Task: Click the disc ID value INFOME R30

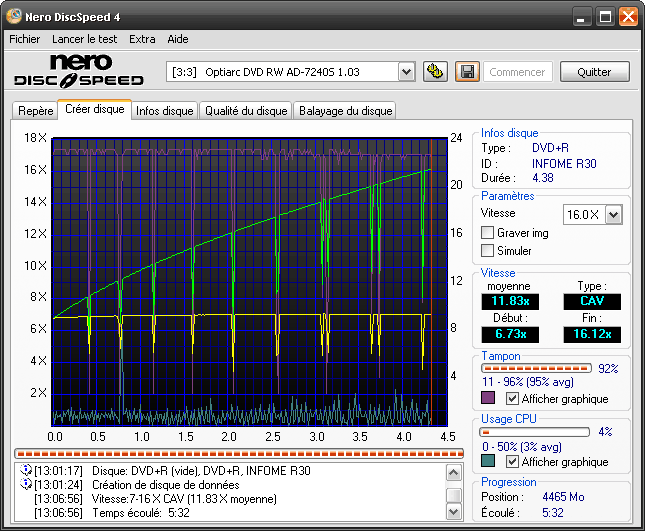Action: 564,164
